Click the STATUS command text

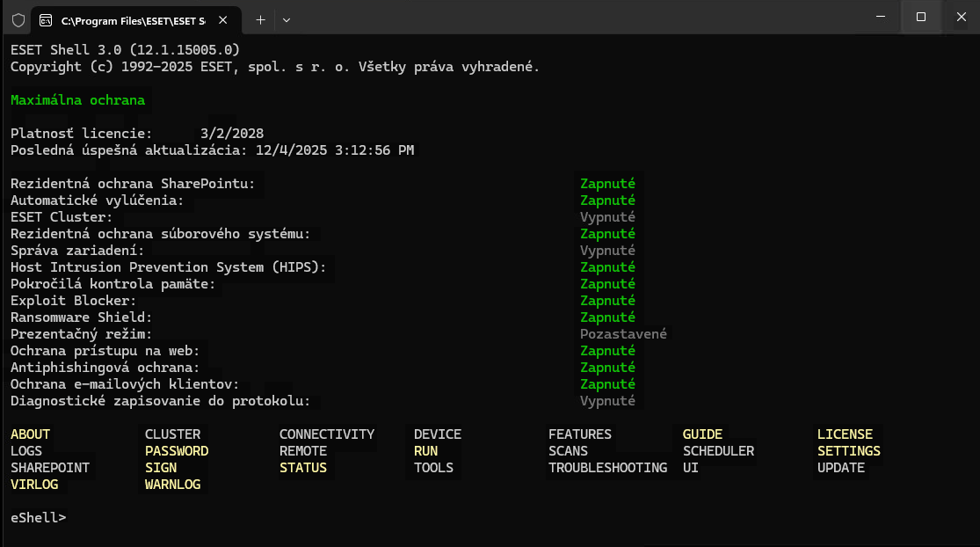point(302,468)
